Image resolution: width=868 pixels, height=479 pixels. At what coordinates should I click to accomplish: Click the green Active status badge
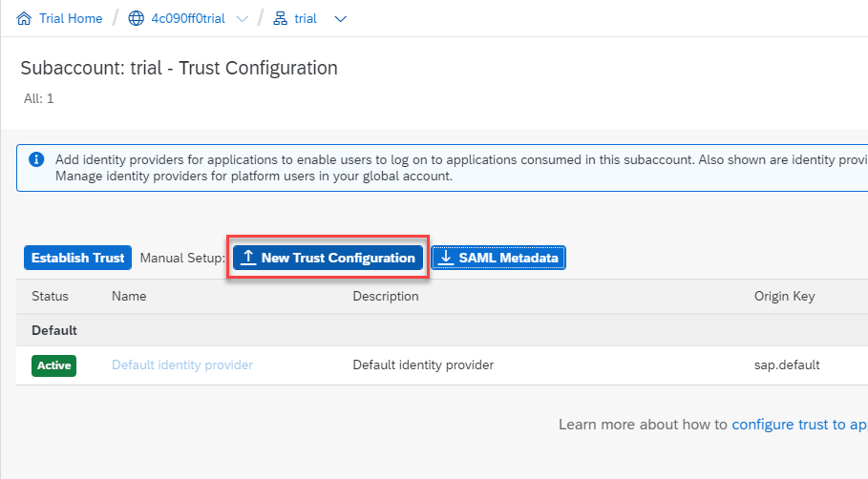click(54, 365)
